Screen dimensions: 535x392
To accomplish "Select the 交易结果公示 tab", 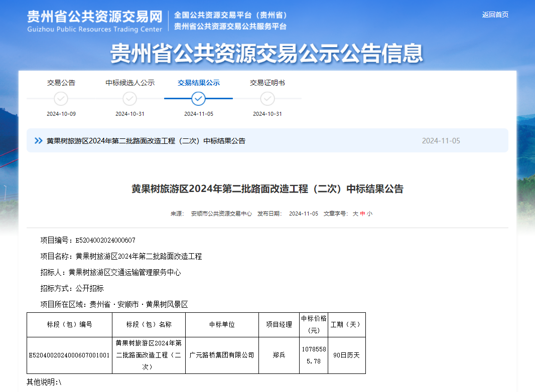I will coord(199,83).
